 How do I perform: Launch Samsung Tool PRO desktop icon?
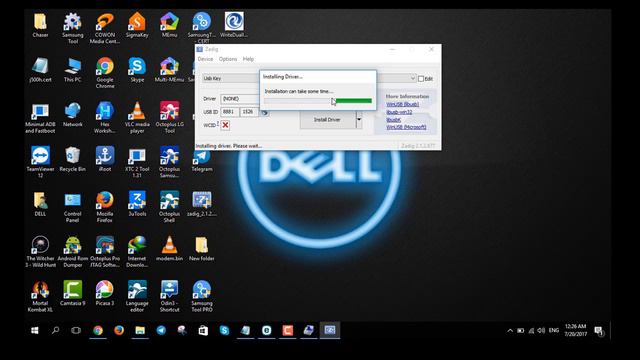(202, 296)
